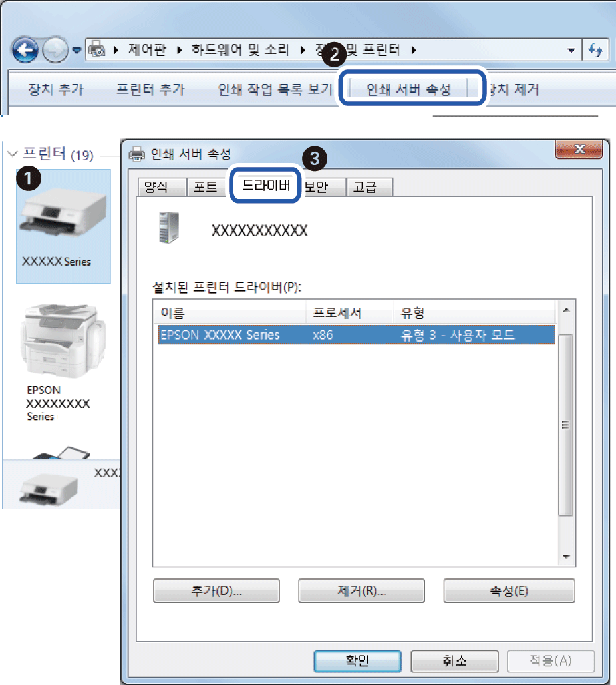616x685 pixels.
Task: Switch to the 포트 tab
Action: tap(205, 188)
